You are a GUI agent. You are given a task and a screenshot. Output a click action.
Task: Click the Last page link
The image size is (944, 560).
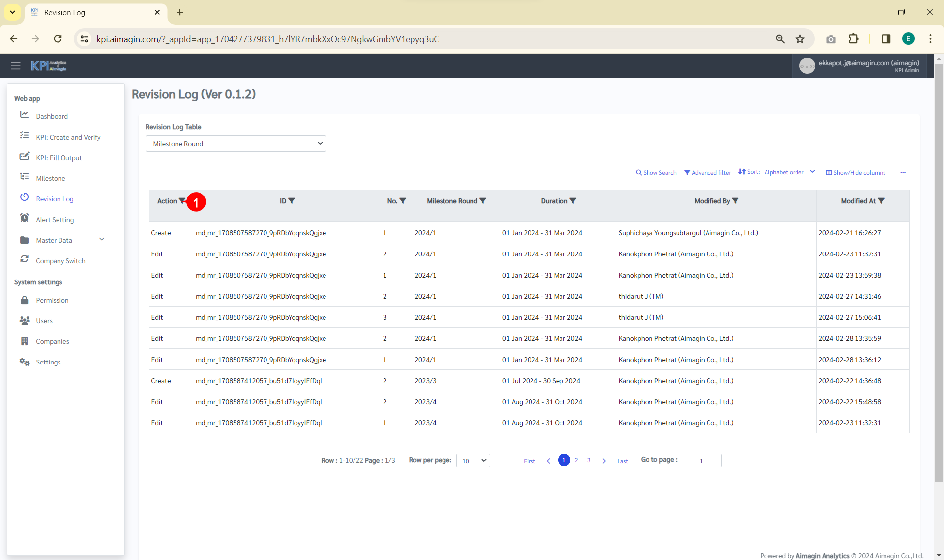point(622,461)
